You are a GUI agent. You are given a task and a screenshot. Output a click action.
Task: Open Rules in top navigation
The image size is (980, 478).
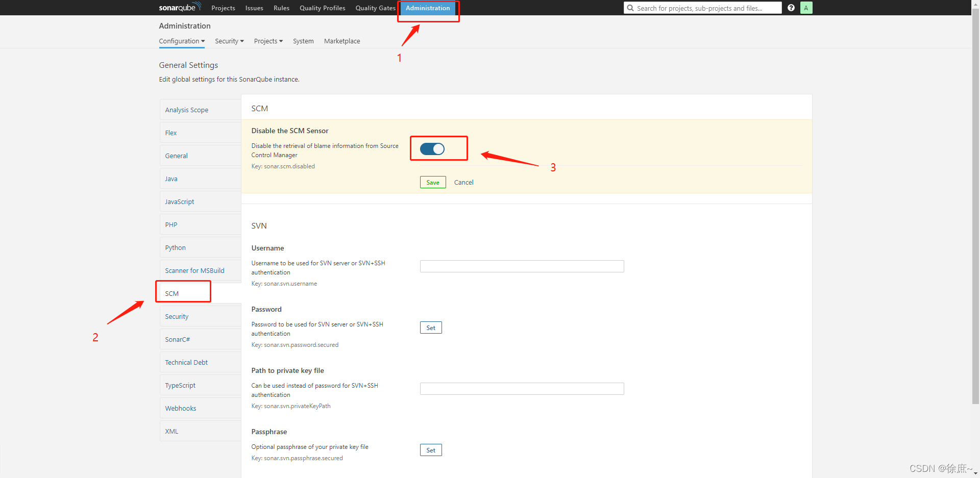pyautogui.click(x=281, y=8)
